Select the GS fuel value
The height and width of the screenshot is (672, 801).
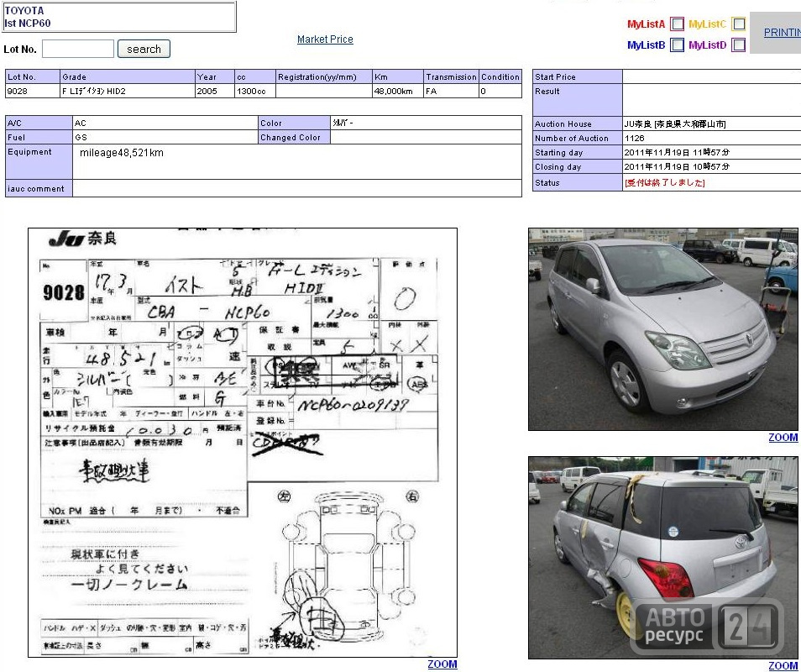[x=81, y=138]
